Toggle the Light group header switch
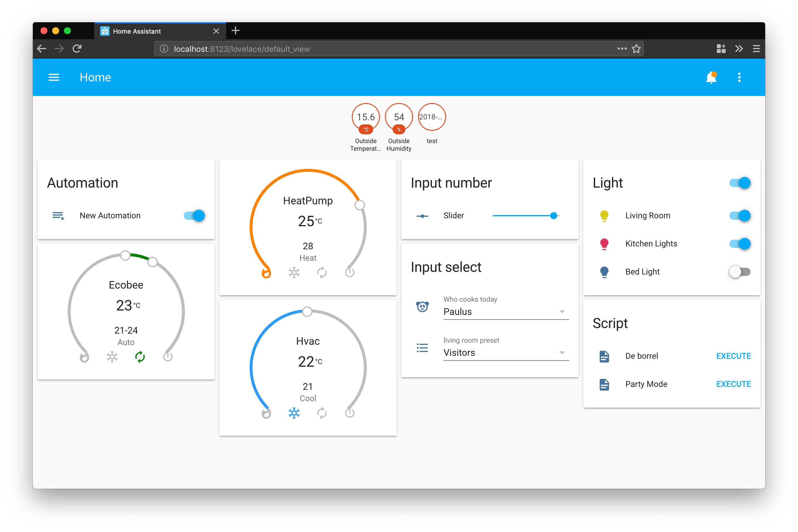This screenshot has width=798, height=532. [x=740, y=183]
